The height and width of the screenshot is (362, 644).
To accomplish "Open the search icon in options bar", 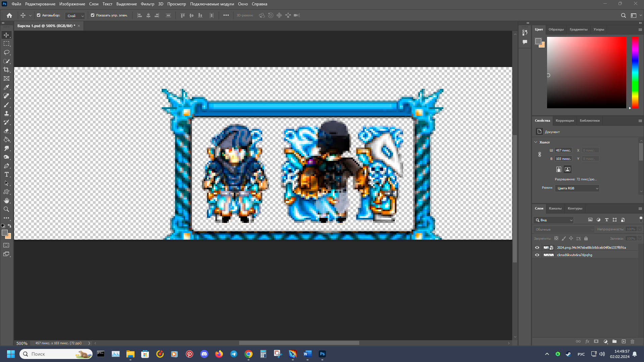I will (623, 15).
